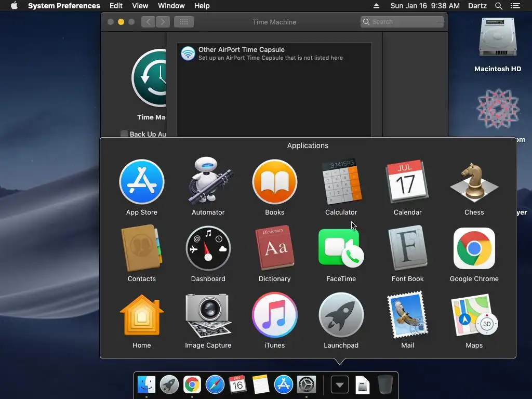Click the molecule desktop icon below Macintosh HD
The height and width of the screenshot is (399, 532).
[x=498, y=109]
